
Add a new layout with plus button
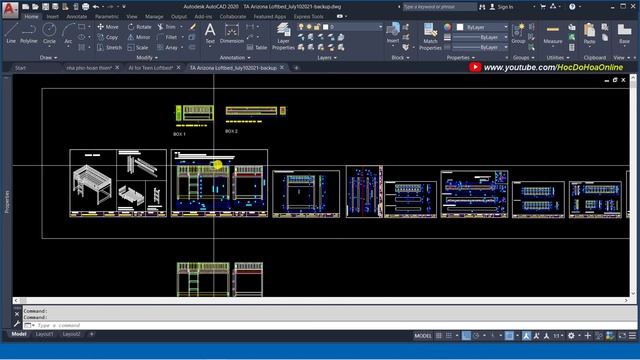(x=91, y=334)
